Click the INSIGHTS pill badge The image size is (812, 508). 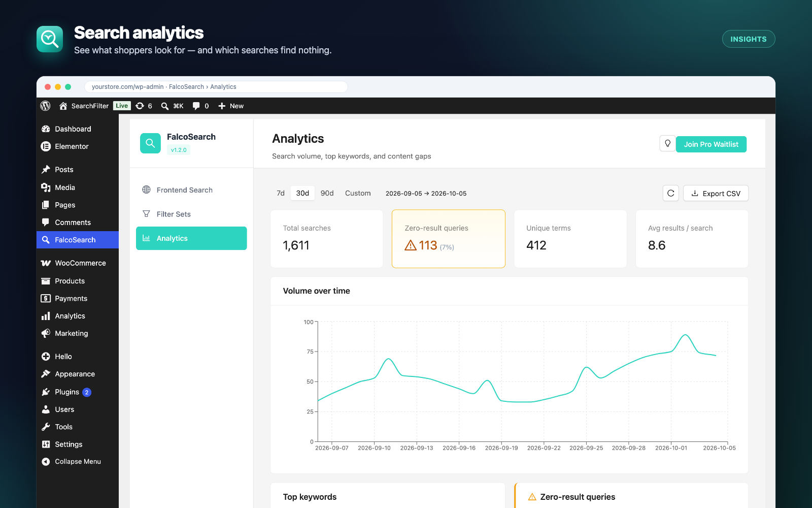tap(749, 39)
